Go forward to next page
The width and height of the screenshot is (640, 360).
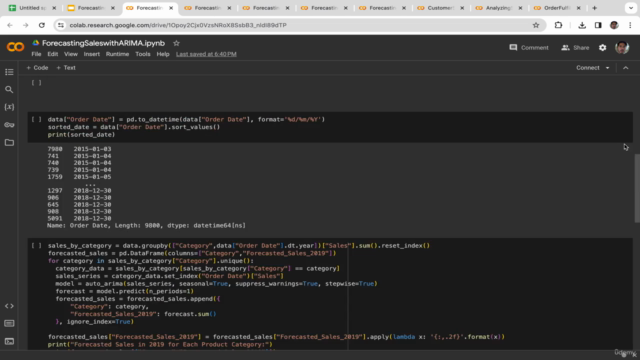tap(26, 25)
